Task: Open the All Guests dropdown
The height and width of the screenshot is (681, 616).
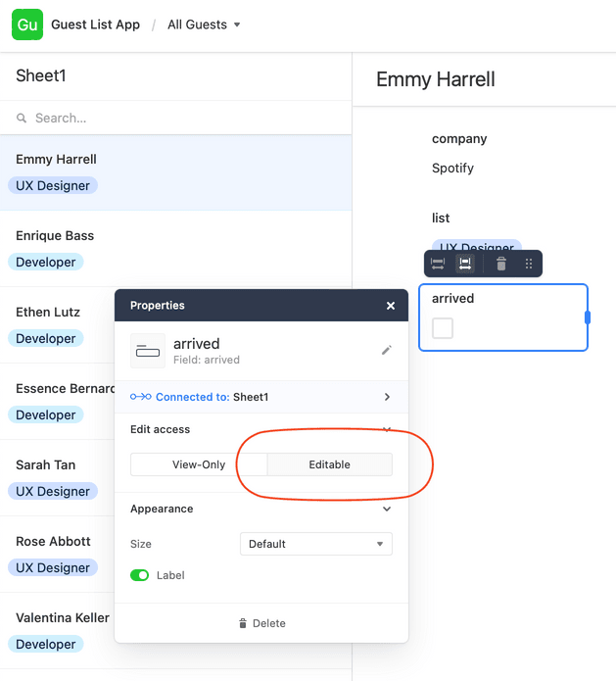Action: pos(204,24)
